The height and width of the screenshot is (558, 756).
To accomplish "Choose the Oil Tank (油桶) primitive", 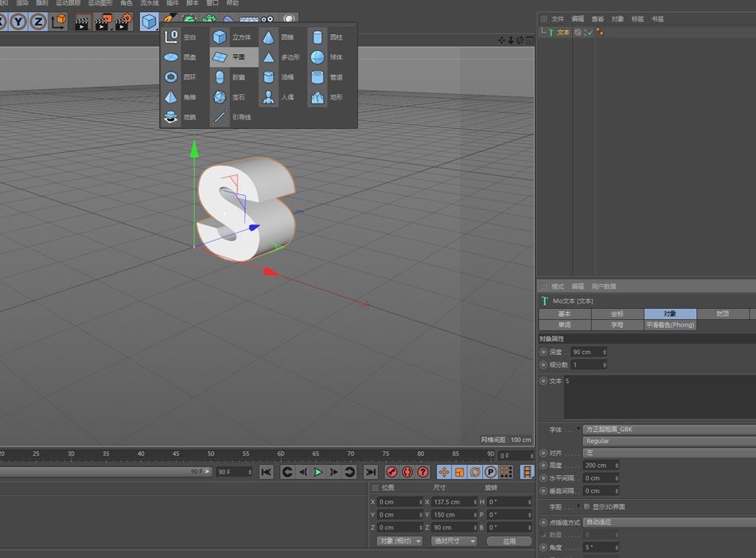I will [x=279, y=77].
